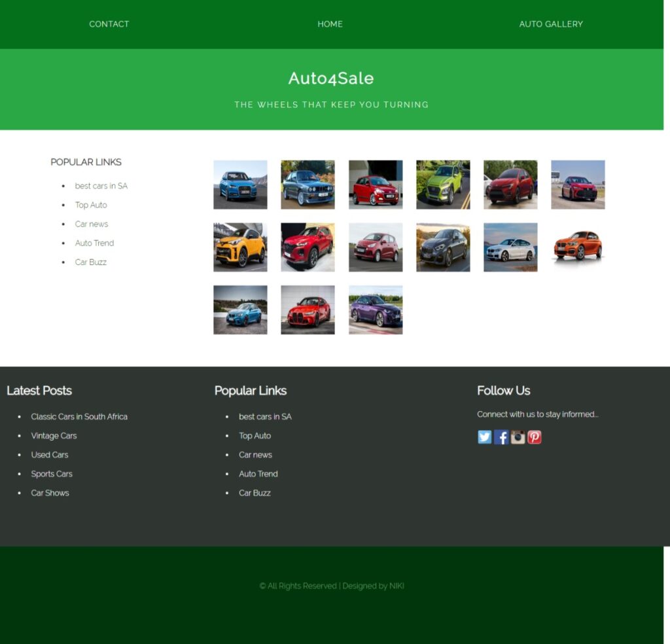
Task: Open the Twitter social icon
Action: click(x=485, y=437)
